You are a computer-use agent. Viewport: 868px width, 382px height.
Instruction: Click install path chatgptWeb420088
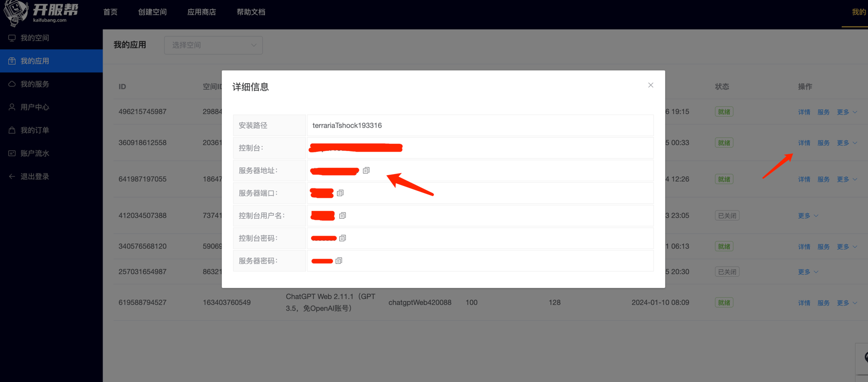tap(420, 302)
